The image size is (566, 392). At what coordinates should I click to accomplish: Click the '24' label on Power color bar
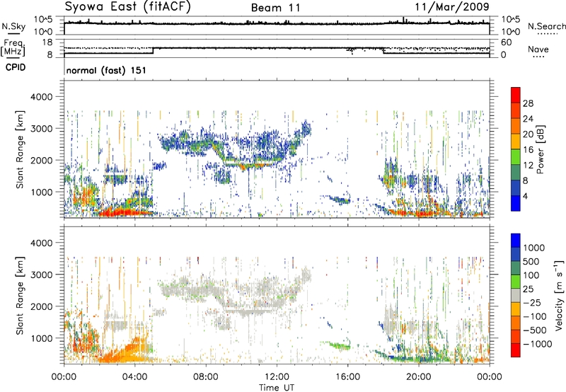[x=528, y=119]
